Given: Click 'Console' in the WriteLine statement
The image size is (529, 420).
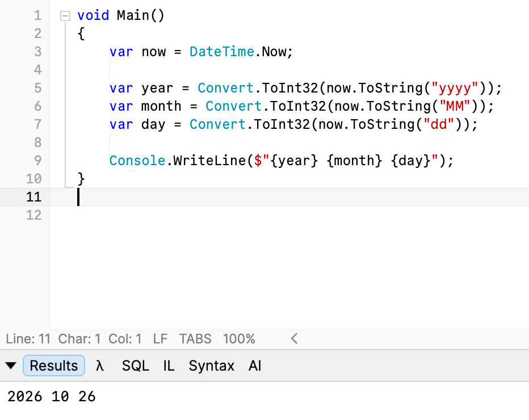Looking at the screenshot, I should [x=137, y=161].
